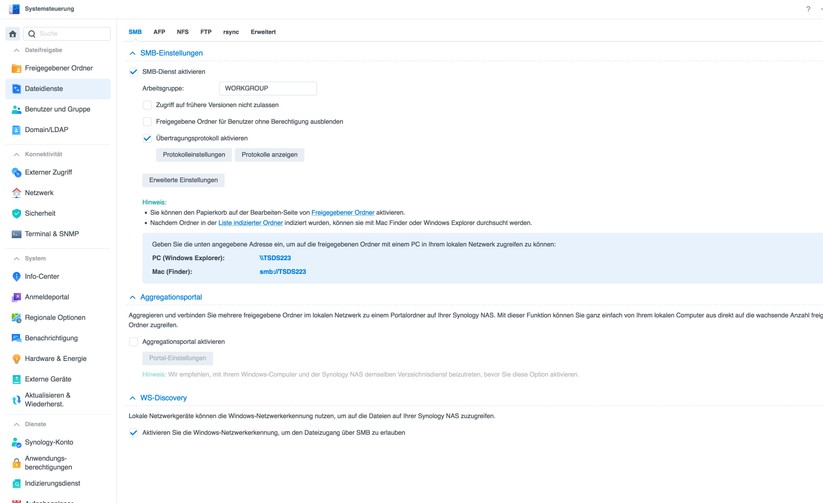Click the home icon beside search
Image resolution: width=823 pixels, height=503 pixels.
pyautogui.click(x=13, y=34)
